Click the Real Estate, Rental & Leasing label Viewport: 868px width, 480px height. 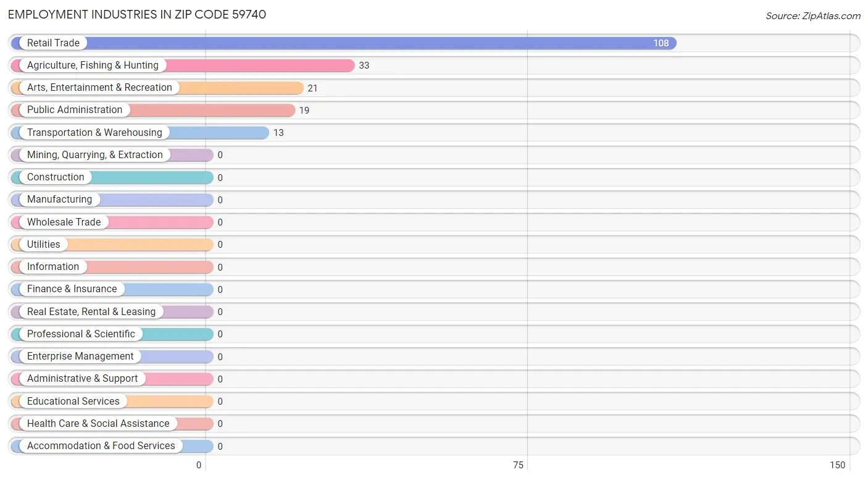tap(91, 312)
